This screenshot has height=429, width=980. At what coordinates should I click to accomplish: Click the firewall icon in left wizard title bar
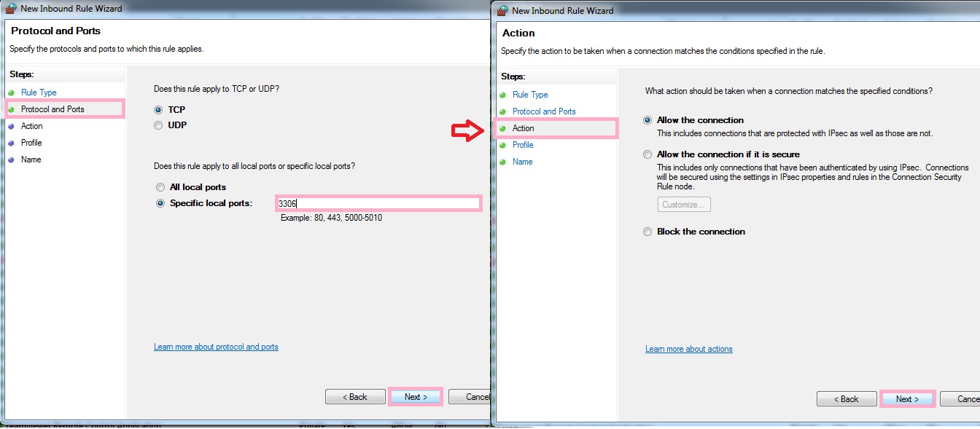coord(12,9)
